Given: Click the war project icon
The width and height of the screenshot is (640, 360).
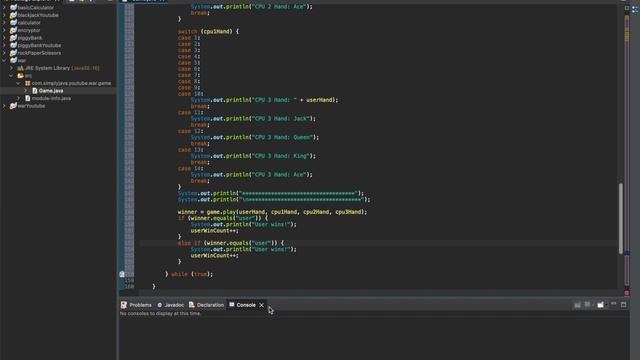Looking at the screenshot, I should point(13,60).
